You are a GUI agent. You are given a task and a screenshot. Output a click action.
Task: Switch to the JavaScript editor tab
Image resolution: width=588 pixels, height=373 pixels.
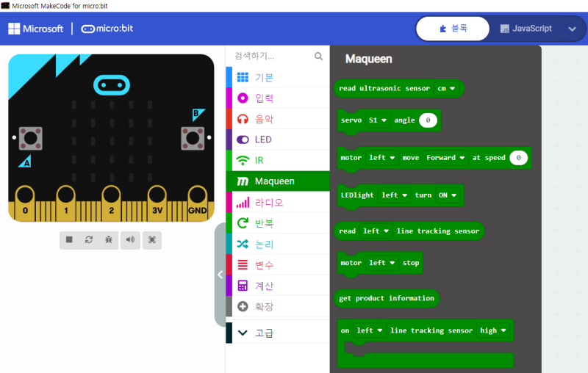(526, 29)
